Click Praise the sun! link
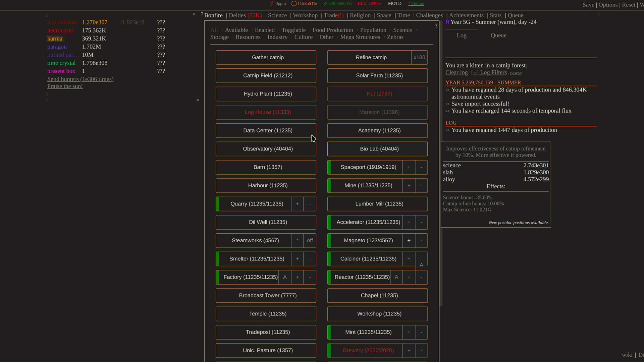This screenshot has width=644, height=362. 65,86
